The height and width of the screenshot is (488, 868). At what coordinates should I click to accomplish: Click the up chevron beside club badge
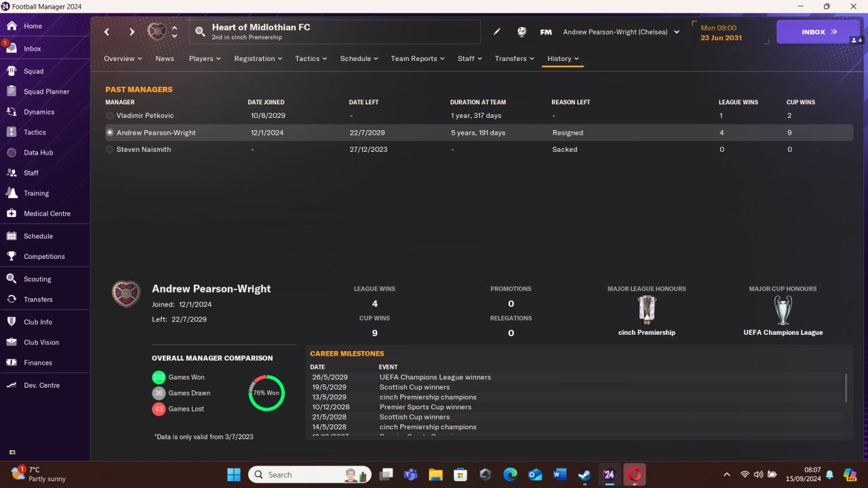tap(174, 28)
